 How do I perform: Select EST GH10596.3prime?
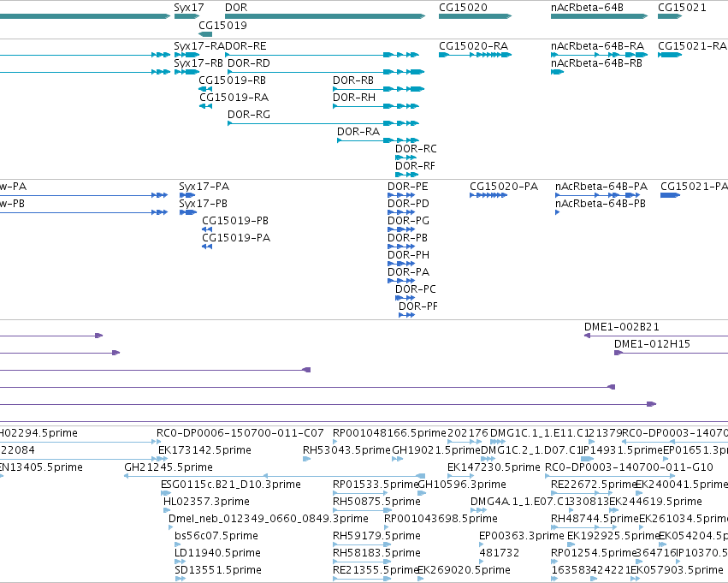click(462, 485)
